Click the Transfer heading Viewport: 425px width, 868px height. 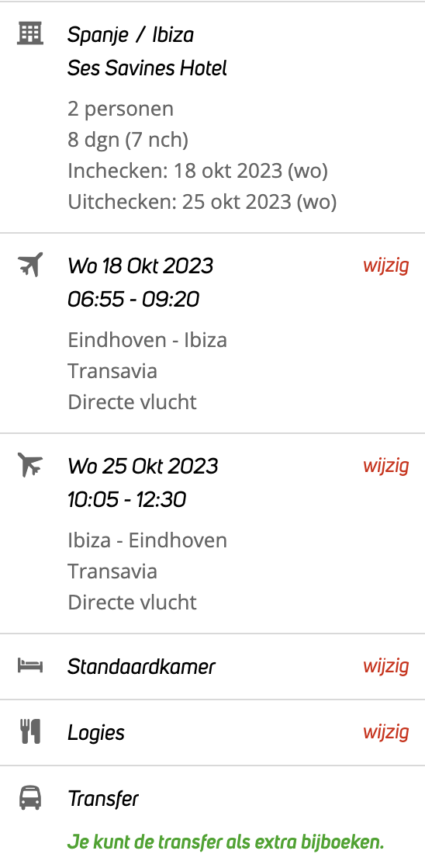point(103,799)
